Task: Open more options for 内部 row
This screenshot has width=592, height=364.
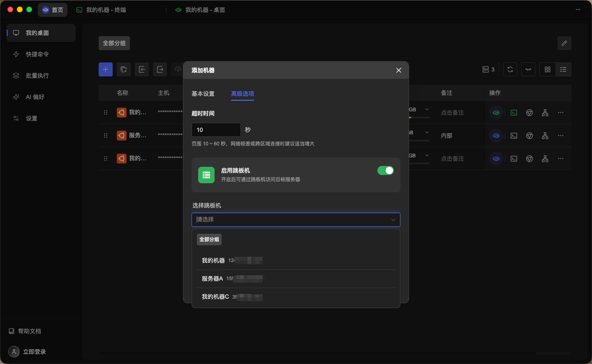Action: click(561, 136)
